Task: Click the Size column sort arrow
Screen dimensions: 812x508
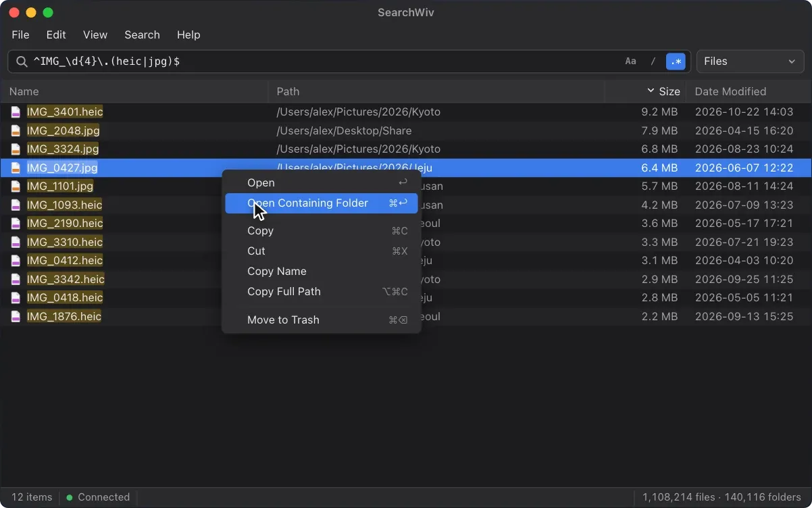Action: click(651, 91)
